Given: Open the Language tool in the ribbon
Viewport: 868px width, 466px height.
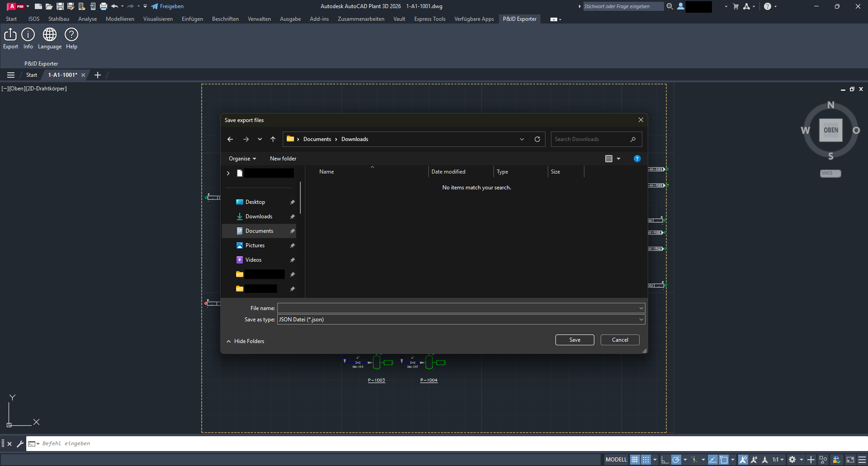Looking at the screenshot, I should 49,38.
